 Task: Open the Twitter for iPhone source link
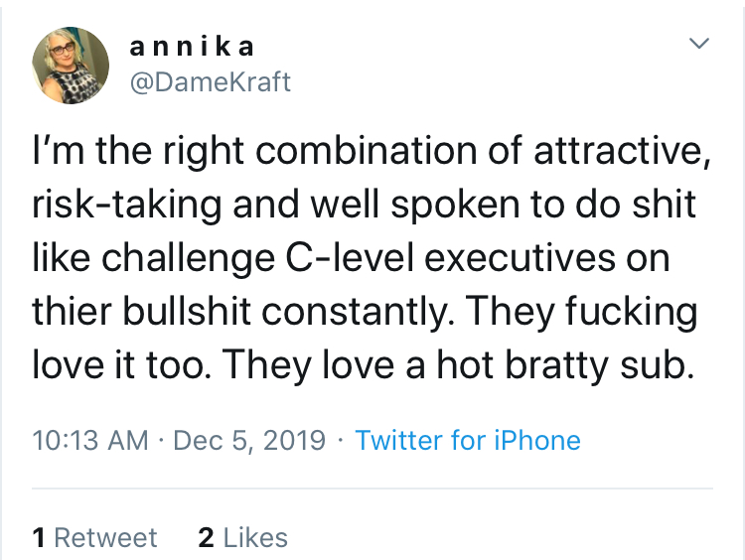point(467,440)
